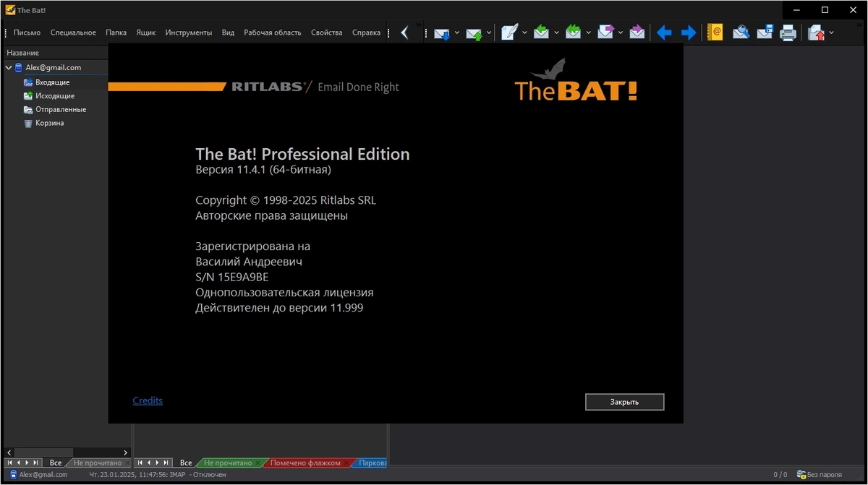Go to previous message with blue left arrow
Viewport: 868px width, 485px height.
664,33
